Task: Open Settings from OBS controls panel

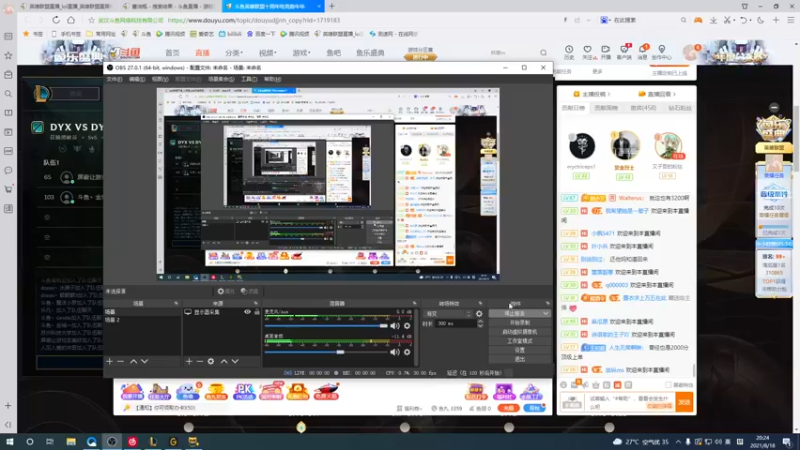Action: (519, 350)
